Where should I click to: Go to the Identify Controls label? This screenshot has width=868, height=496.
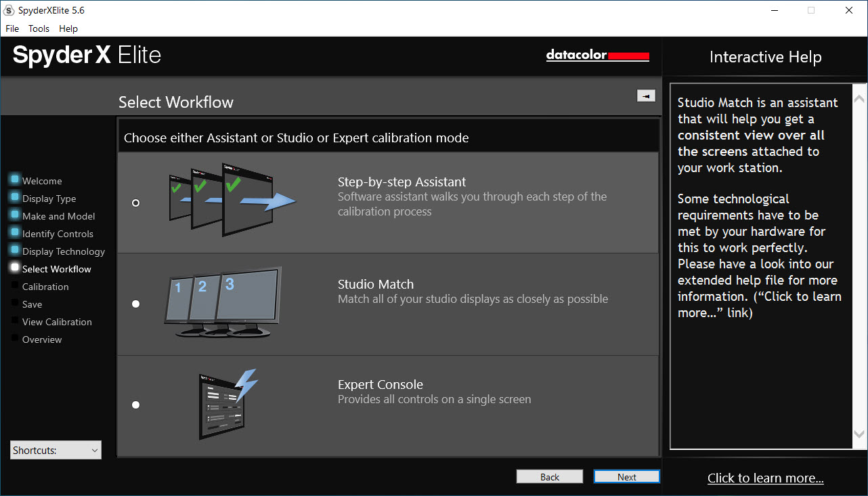coord(58,234)
